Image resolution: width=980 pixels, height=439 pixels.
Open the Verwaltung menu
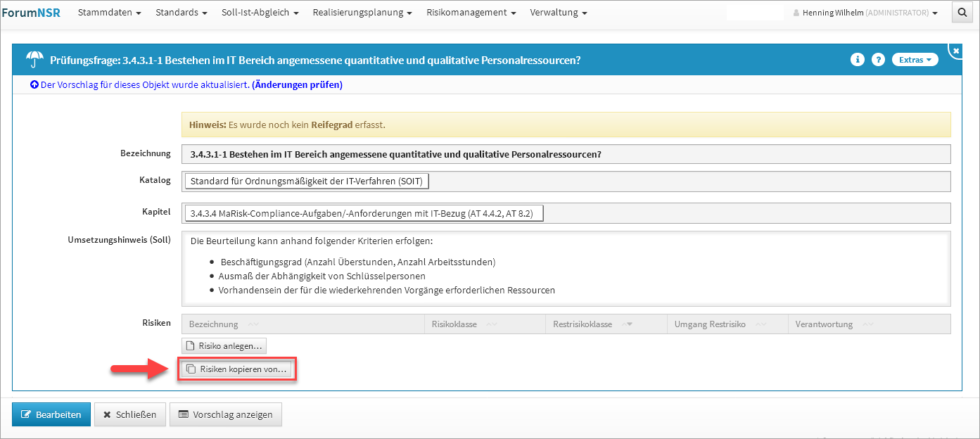[558, 13]
